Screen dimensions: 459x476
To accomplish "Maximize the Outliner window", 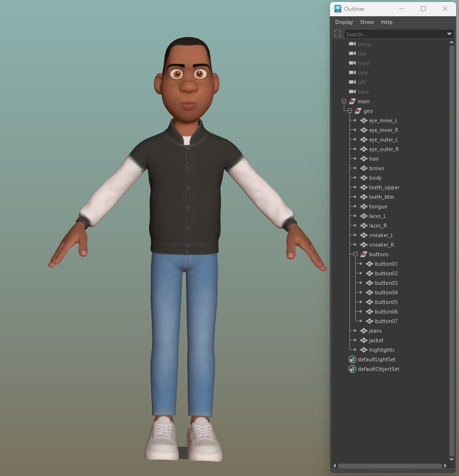I will (423, 9).
